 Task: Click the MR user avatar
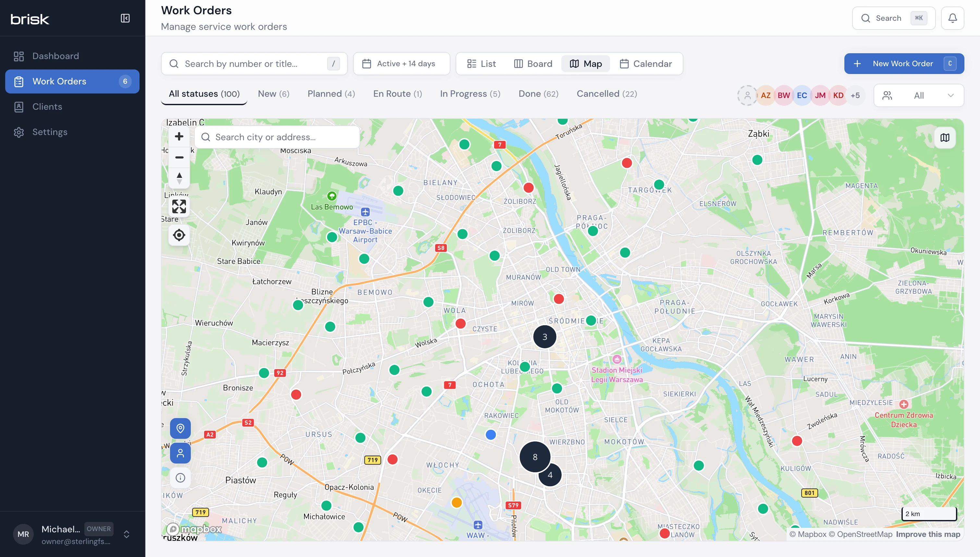click(x=23, y=534)
